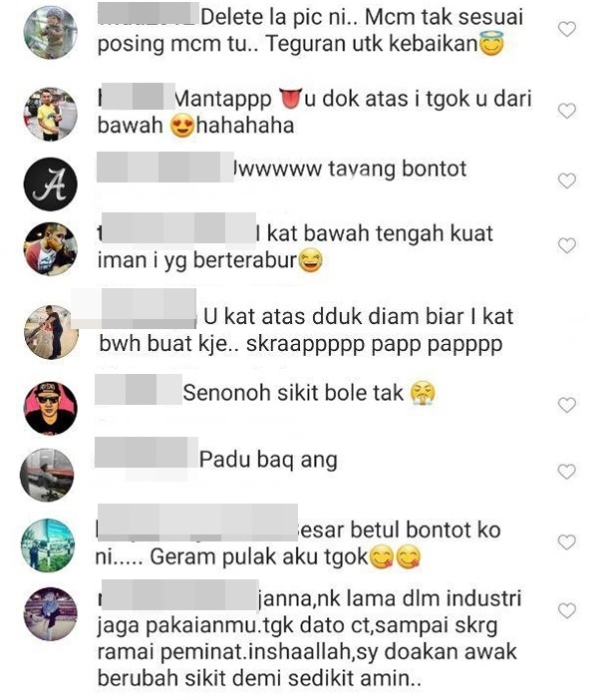Open profile with the cursive letter A avatar
Screen dimensions: 609x700
[x=51, y=183]
